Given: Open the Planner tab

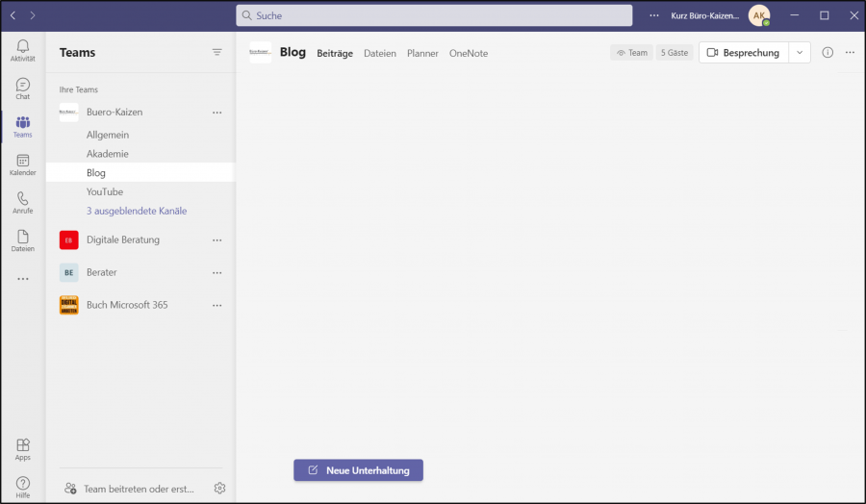Looking at the screenshot, I should (422, 53).
